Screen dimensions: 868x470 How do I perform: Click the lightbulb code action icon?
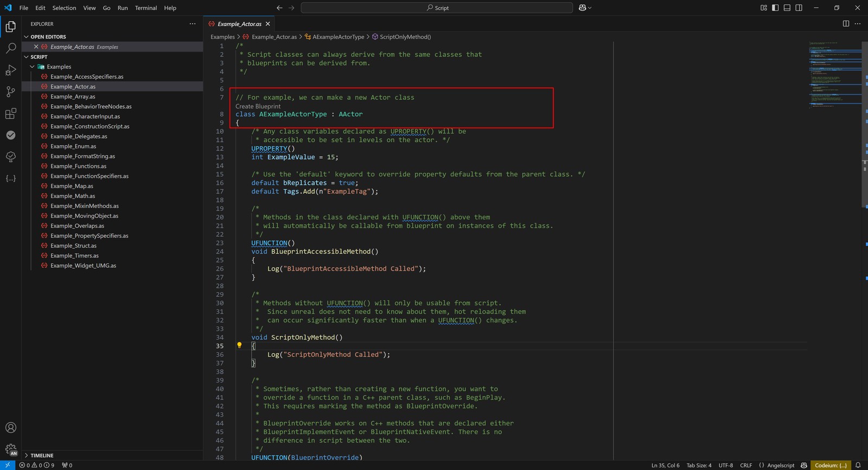point(239,345)
